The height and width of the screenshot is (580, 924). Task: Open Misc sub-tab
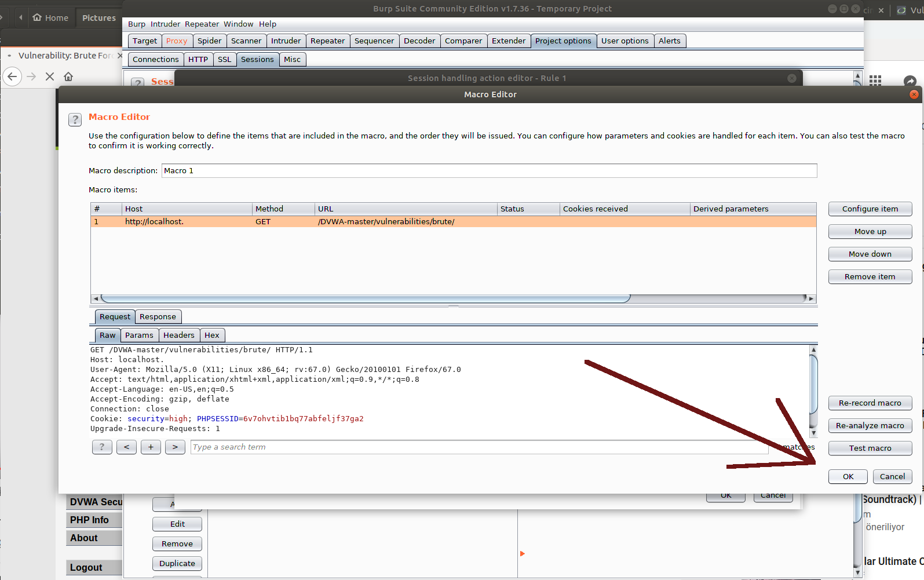pyautogui.click(x=292, y=59)
